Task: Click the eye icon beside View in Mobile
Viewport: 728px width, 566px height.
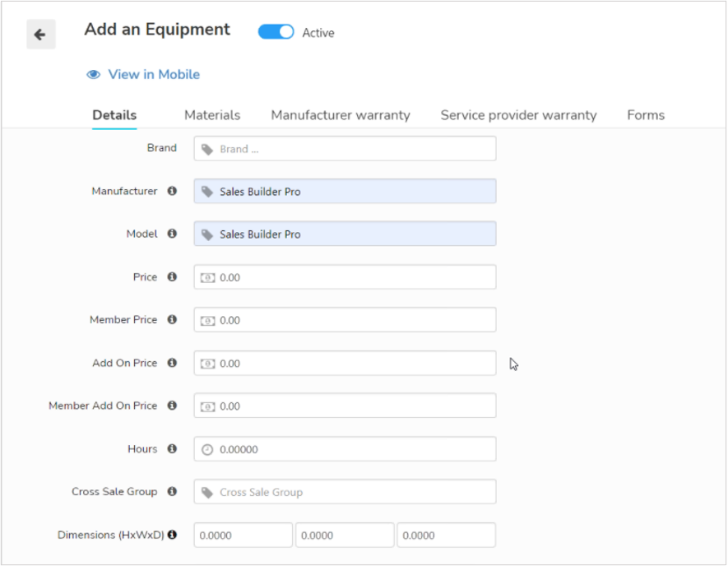Action: click(x=93, y=75)
